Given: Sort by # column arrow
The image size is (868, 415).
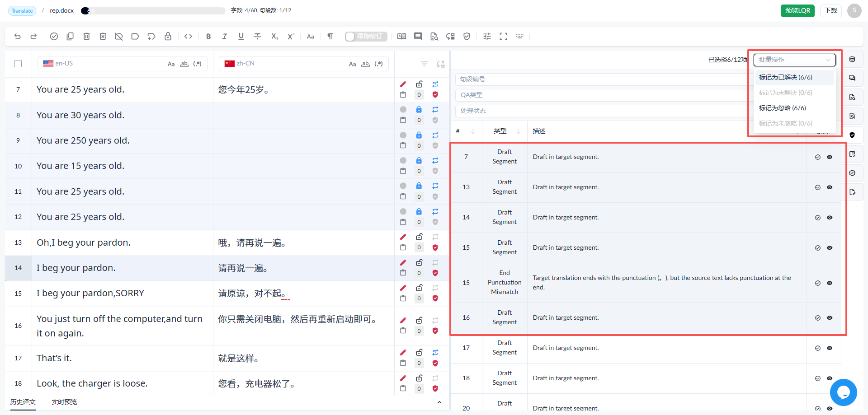Looking at the screenshot, I should [473, 131].
